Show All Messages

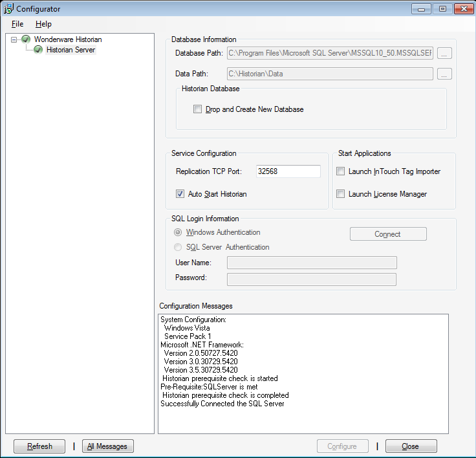[x=108, y=446]
